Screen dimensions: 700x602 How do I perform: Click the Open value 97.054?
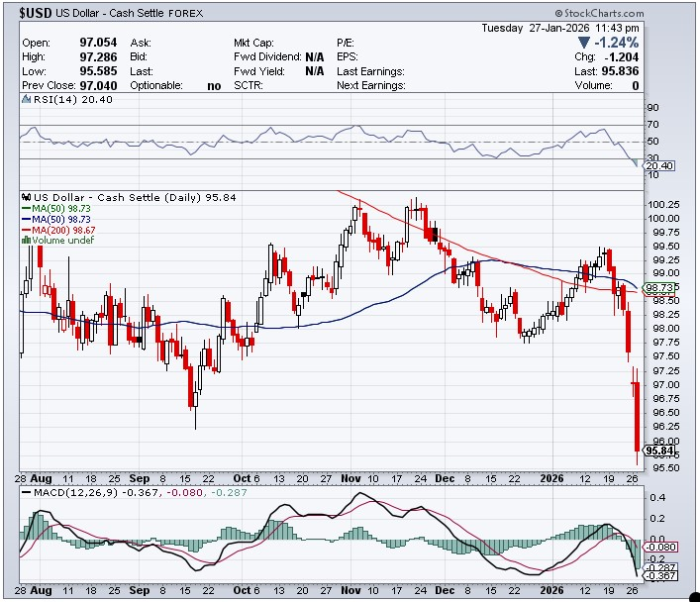pyautogui.click(x=98, y=43)
